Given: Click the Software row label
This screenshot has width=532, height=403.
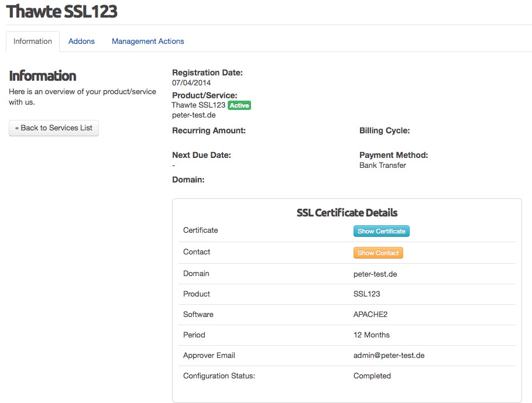Looking at the screenshot, I should point(198,315).
